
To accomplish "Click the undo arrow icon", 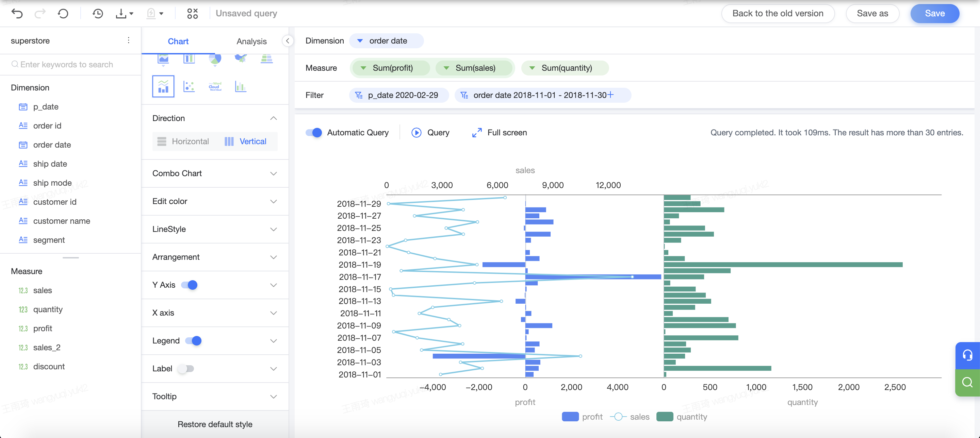I will 17,14.
